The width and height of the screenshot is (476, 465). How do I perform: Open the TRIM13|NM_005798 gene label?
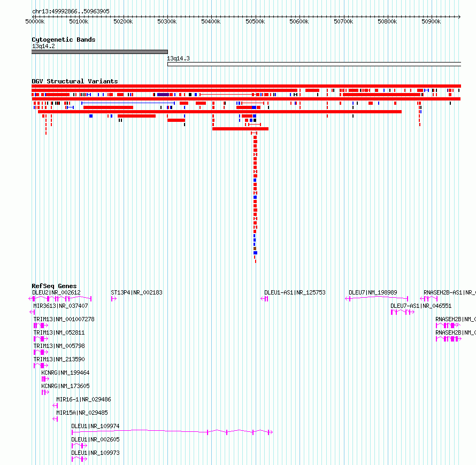59,346
